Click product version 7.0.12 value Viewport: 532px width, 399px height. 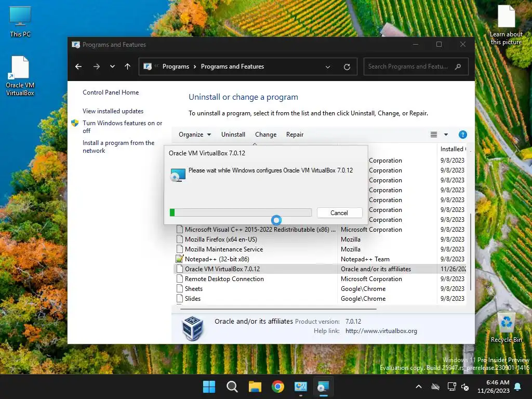[353, 321]
